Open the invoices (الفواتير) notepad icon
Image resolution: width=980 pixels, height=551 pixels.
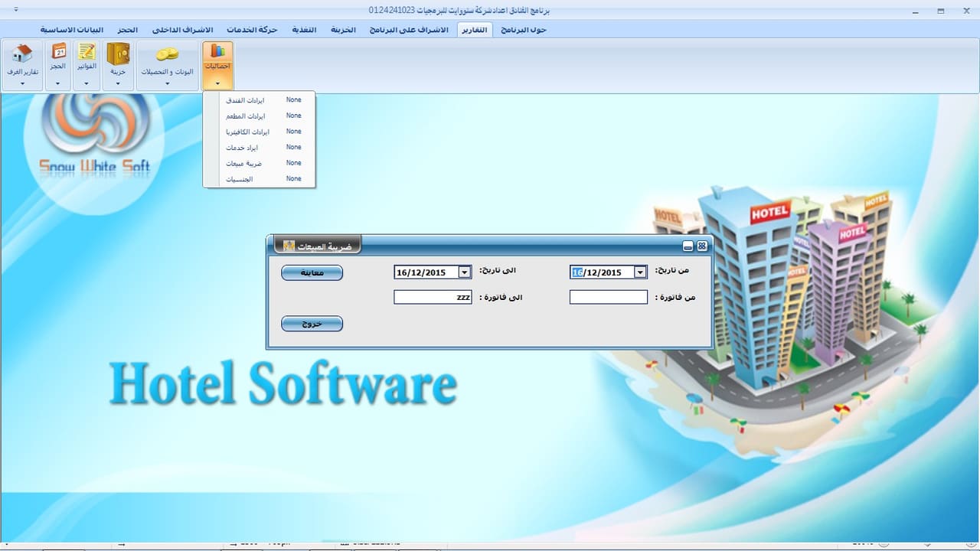(87, 52)
